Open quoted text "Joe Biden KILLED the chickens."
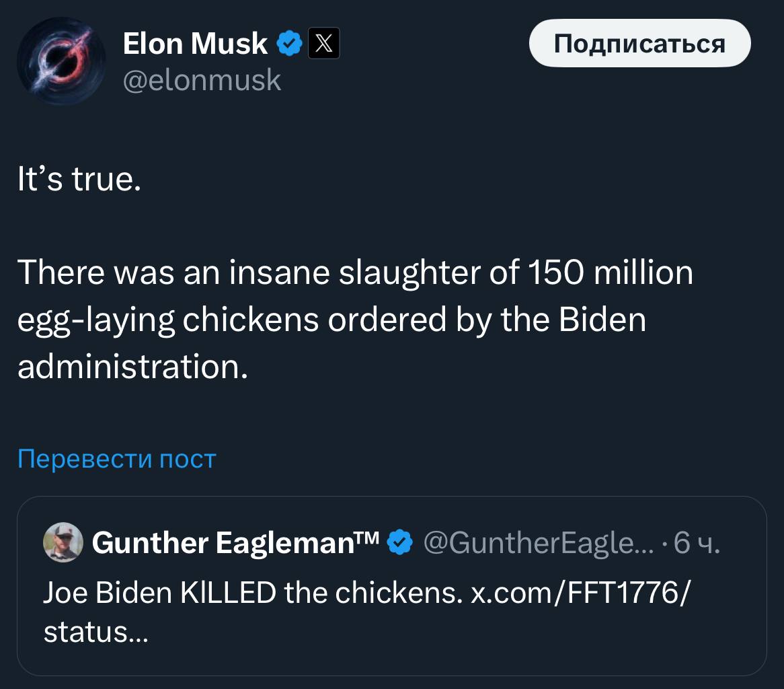Screen dimensions: 784x689 click(242, 593)
